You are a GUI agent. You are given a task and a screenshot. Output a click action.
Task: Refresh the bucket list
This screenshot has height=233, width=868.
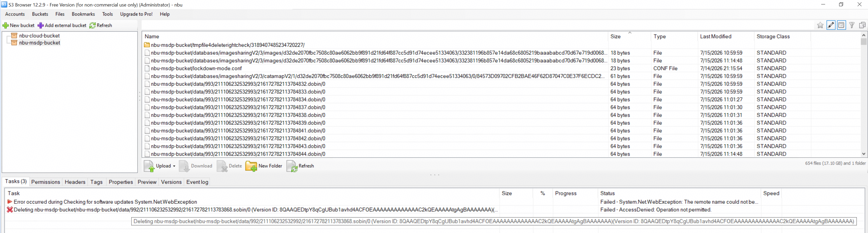[x=101, y=25]
